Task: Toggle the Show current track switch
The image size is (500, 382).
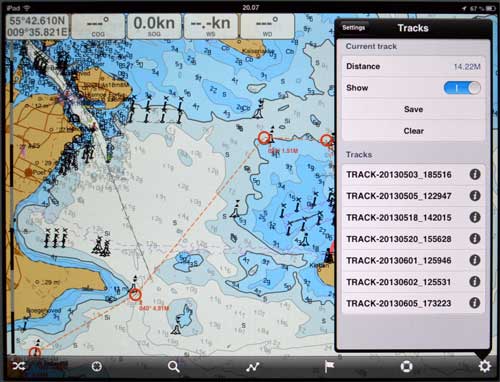Action: coord(462,88)
